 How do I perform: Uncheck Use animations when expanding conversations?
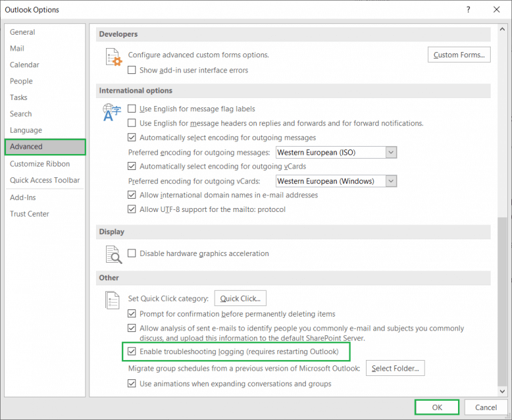pos(131,383)
